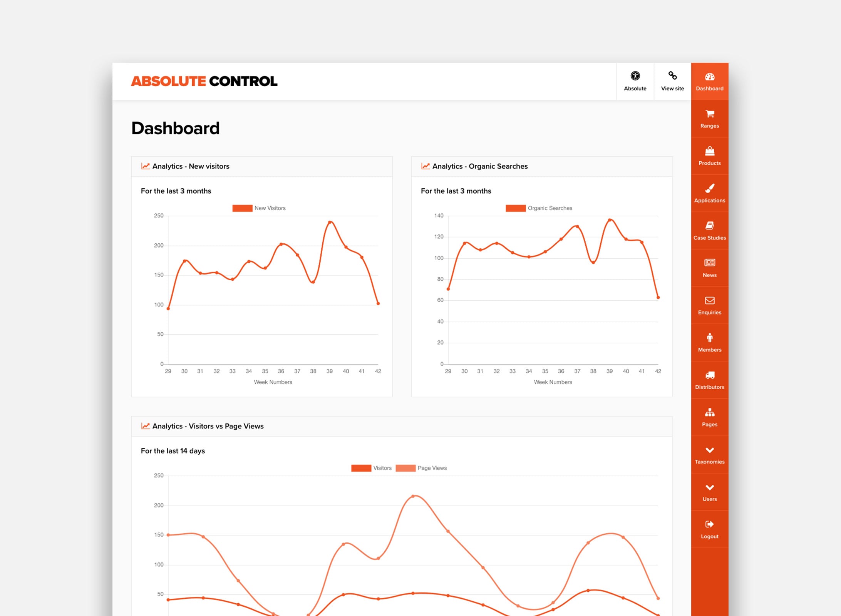Select Enquiries label in sidebar
The image size is (841, 616).
[709, 313]
